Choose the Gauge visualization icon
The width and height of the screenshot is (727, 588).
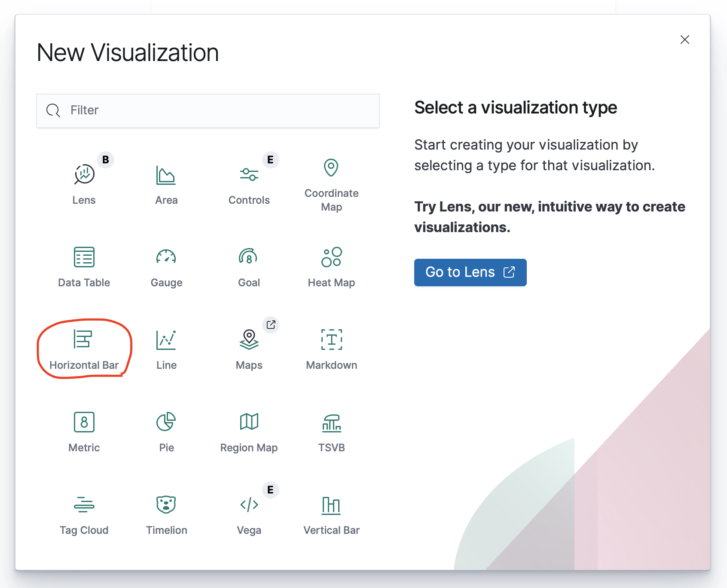[x=166, y=256]
